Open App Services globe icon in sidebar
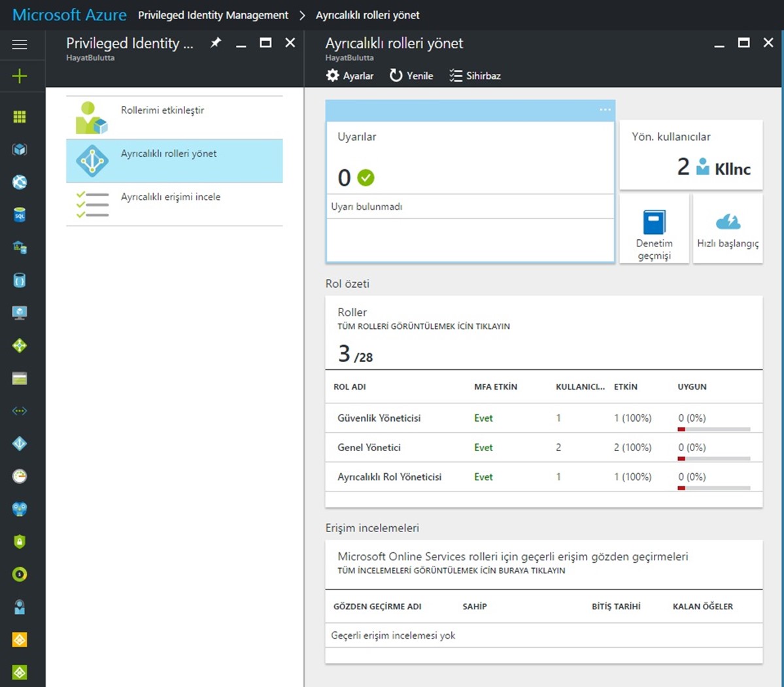 [20, 182]
